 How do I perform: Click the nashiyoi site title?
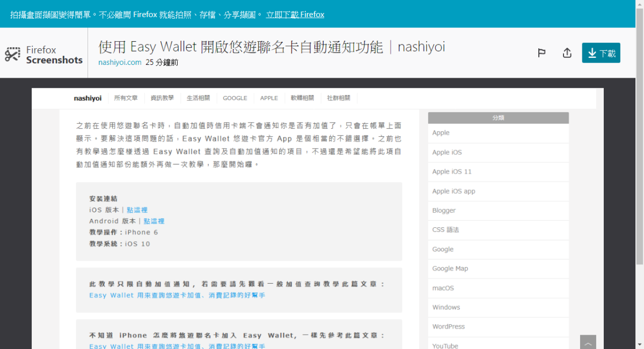pyautogui.click(x=87, y=98)
